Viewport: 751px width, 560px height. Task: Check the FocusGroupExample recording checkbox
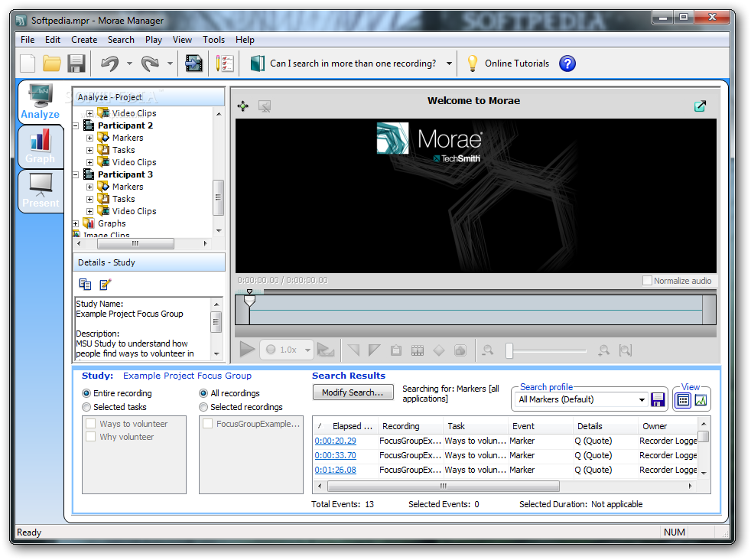point(207,424)
